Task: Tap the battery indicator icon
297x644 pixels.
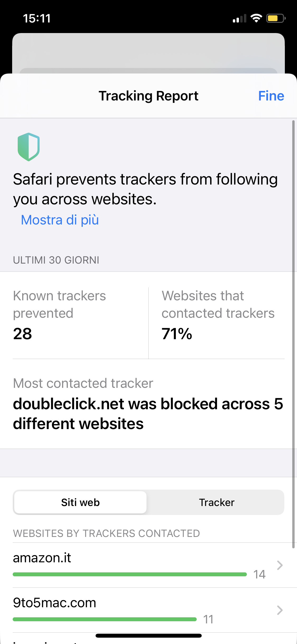Action: click(x=276, y=18)
